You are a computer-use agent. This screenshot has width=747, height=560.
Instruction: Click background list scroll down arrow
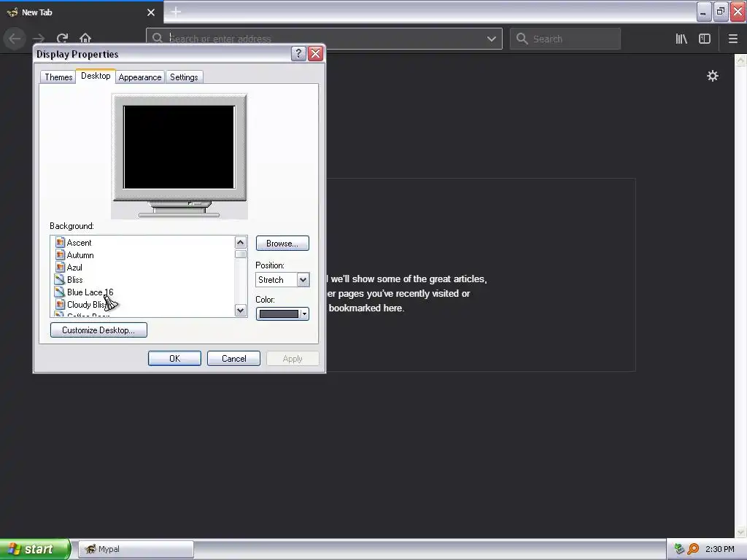[241, 311]
